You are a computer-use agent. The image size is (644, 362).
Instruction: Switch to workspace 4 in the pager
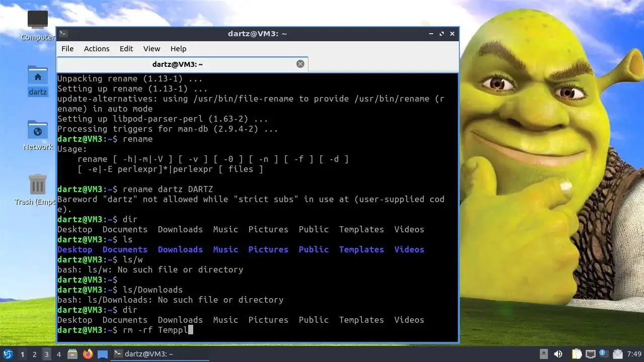[58, 354]
